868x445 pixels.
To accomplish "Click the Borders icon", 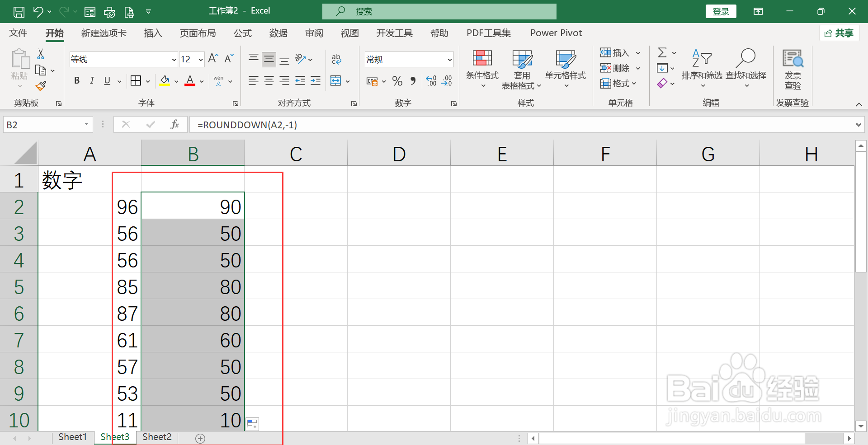I will pyautogui.click(x=136, y=81).
